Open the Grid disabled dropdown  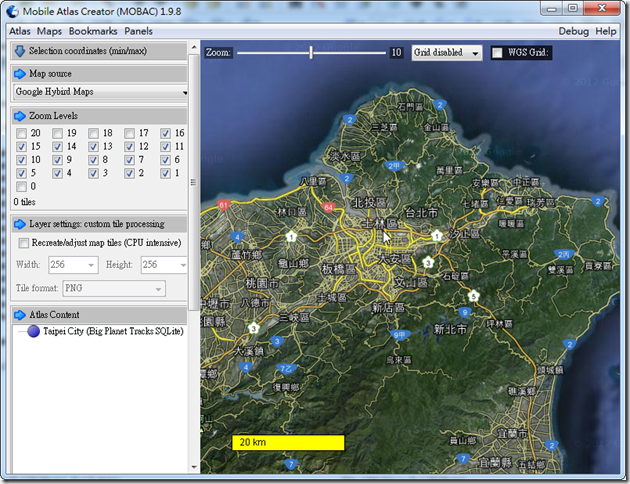[x=446, y=53]
